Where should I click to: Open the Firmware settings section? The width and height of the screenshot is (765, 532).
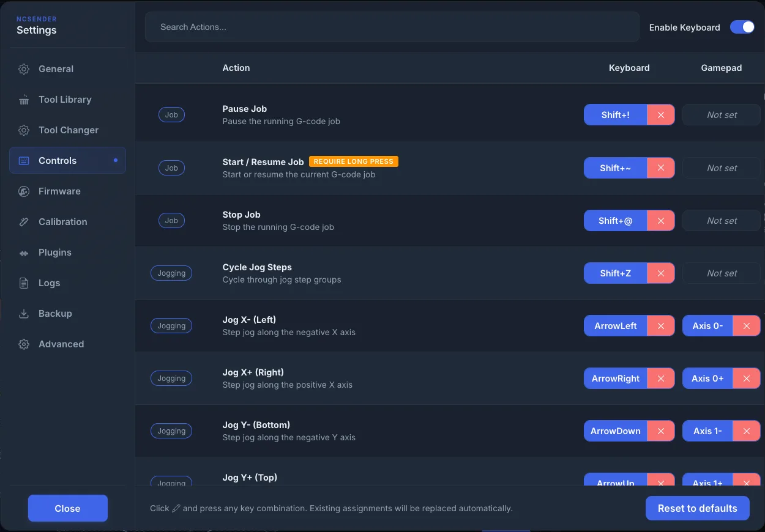click(67, 191)
